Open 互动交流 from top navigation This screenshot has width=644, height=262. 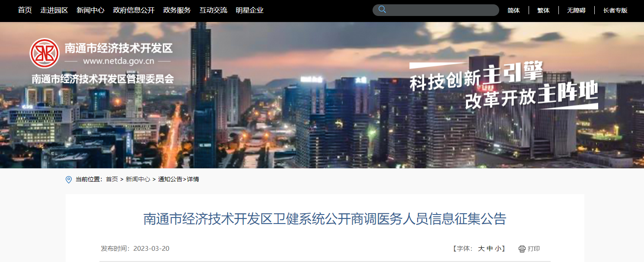click(213, 10)
